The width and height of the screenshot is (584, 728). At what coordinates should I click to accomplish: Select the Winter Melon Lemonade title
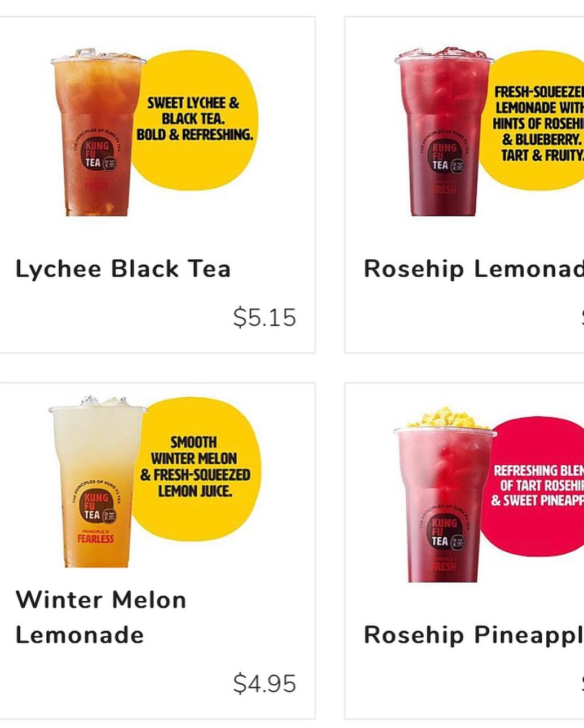(x=100, y=617)
